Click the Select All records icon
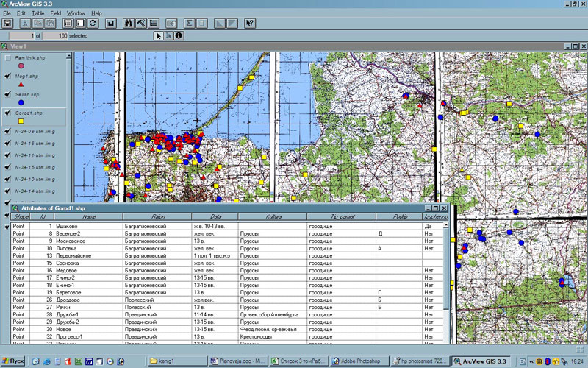This screenshot has width=588, height=368. click(x=66, y=24)
